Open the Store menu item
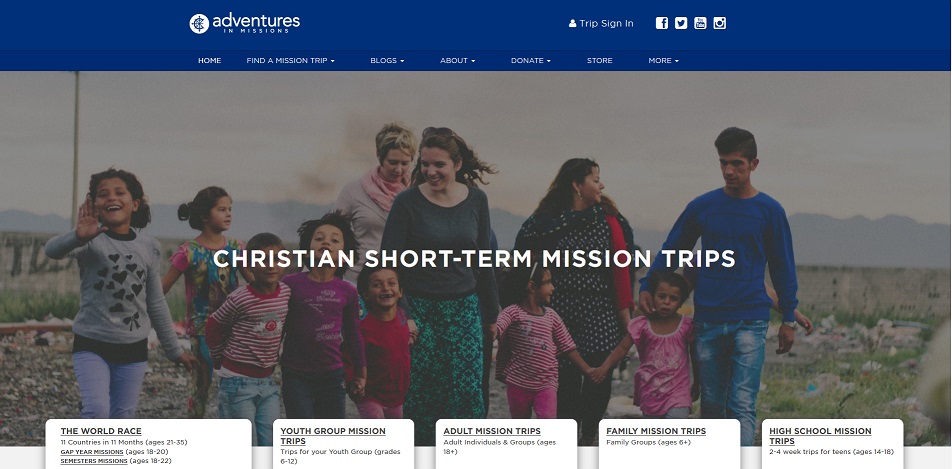 coord(599,61)
